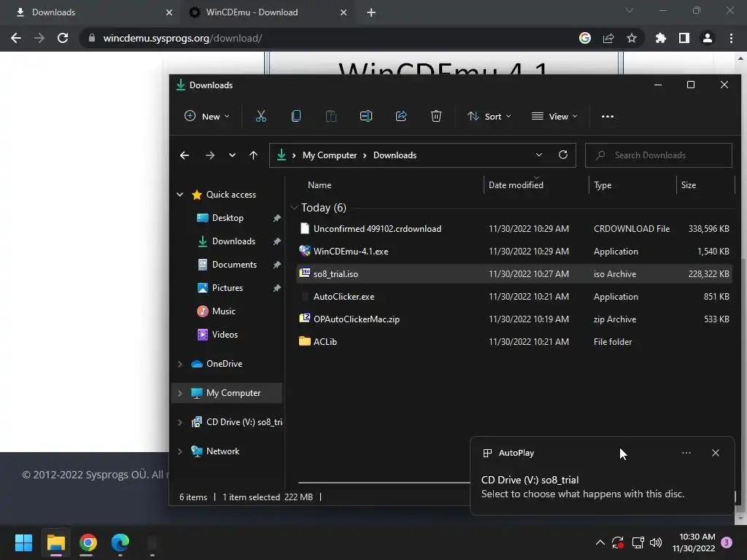Click File Explorer icon on the taskbar
Viewport: 747px width, 560px height.
coord(55,542)
